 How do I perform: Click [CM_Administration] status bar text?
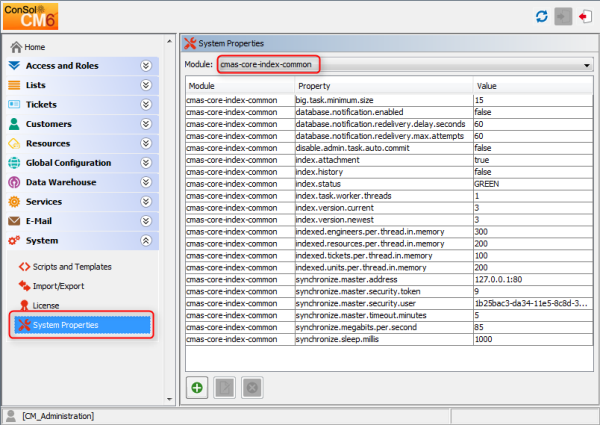click(58, 416)
